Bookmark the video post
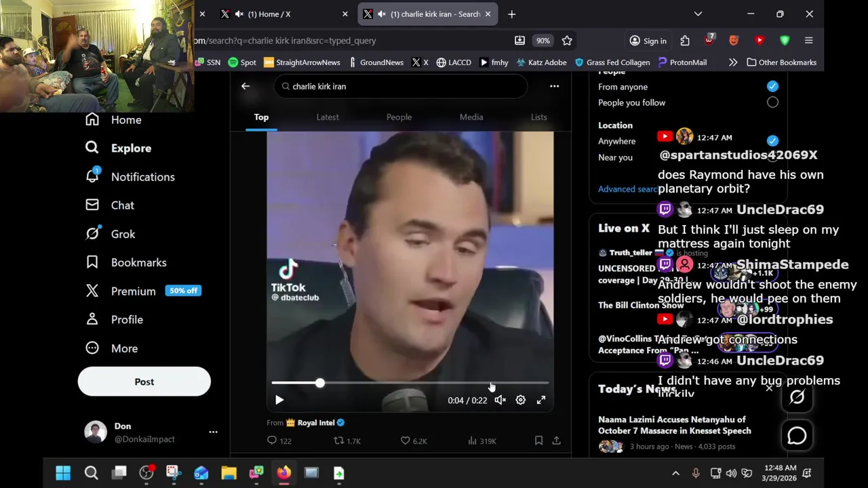868x488 pixels. coord(538,441)
